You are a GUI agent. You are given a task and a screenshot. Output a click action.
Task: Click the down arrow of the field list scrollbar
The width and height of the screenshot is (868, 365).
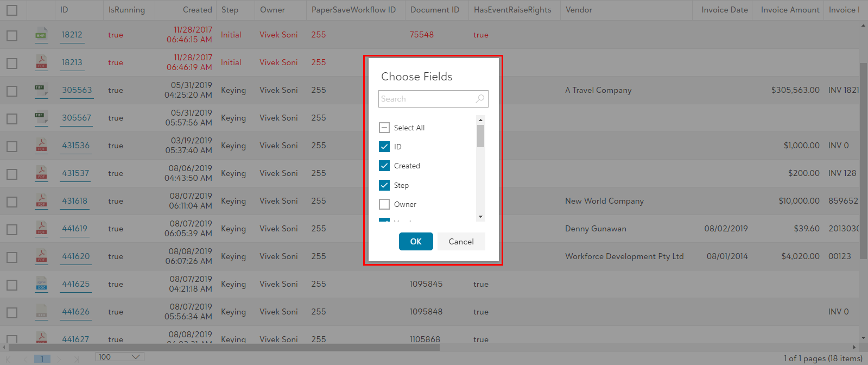(480, 217)
